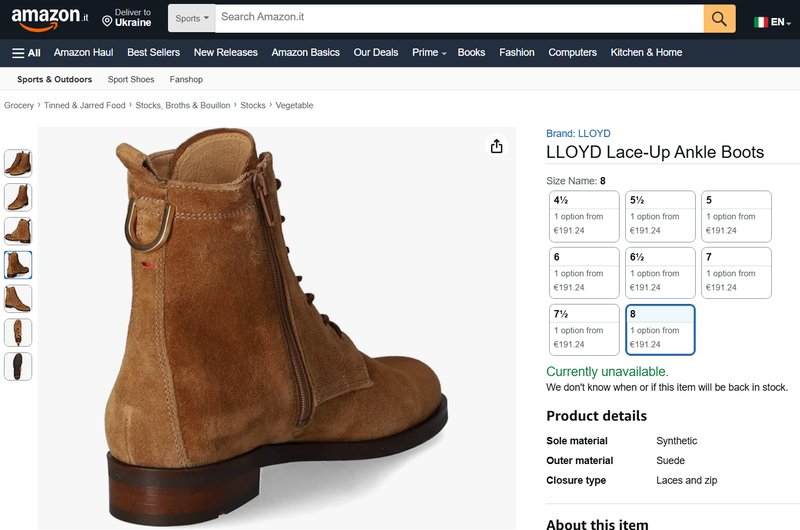Select size 5½ option
Image resolution: width=800 pixels, height=530 pixels.
(660, 216)
